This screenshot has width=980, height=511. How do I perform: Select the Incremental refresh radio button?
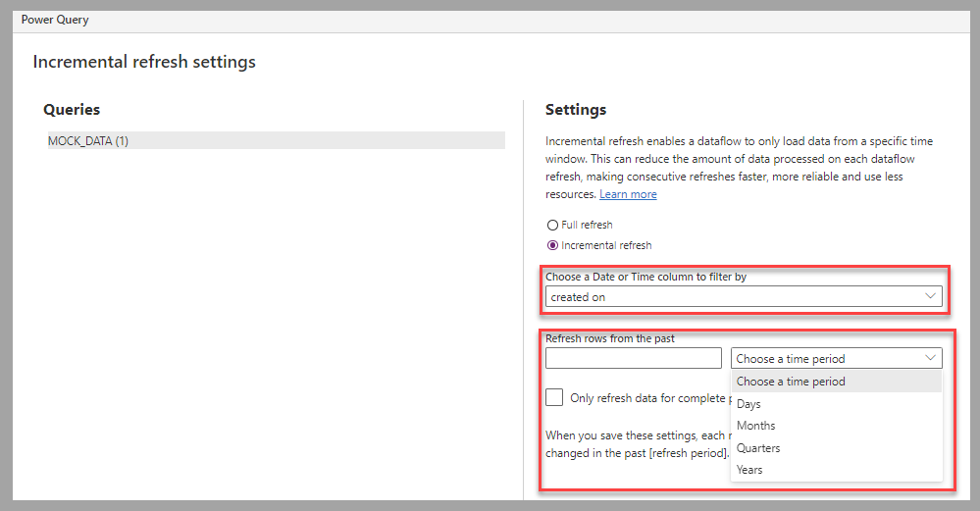click(x=552, y=245)
